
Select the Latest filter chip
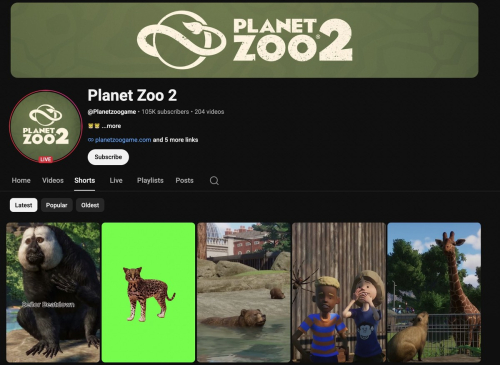click(24, 205)
